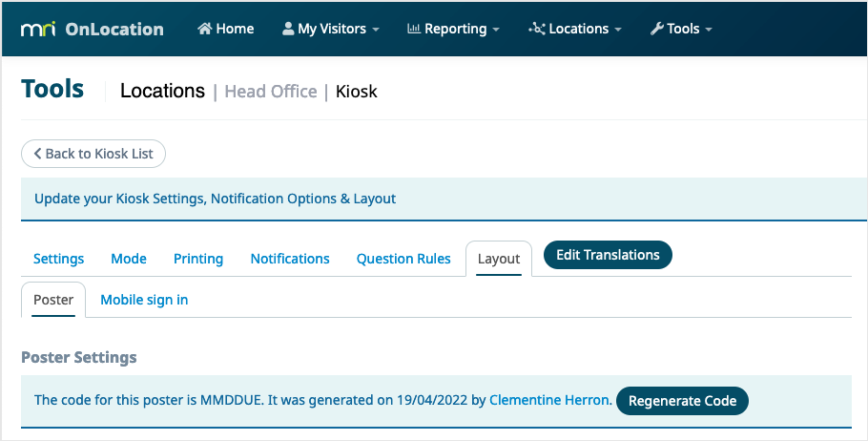Expand the Reporting dropdown arrow

(496, 30)
